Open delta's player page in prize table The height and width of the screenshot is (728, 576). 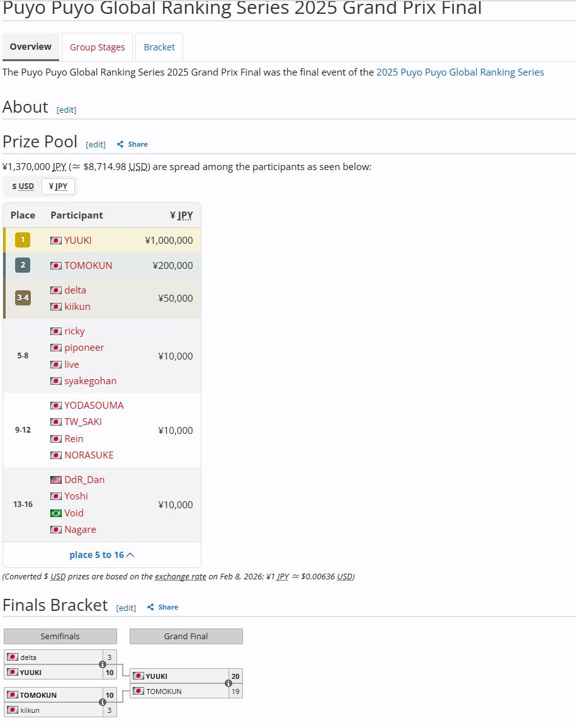75,290
